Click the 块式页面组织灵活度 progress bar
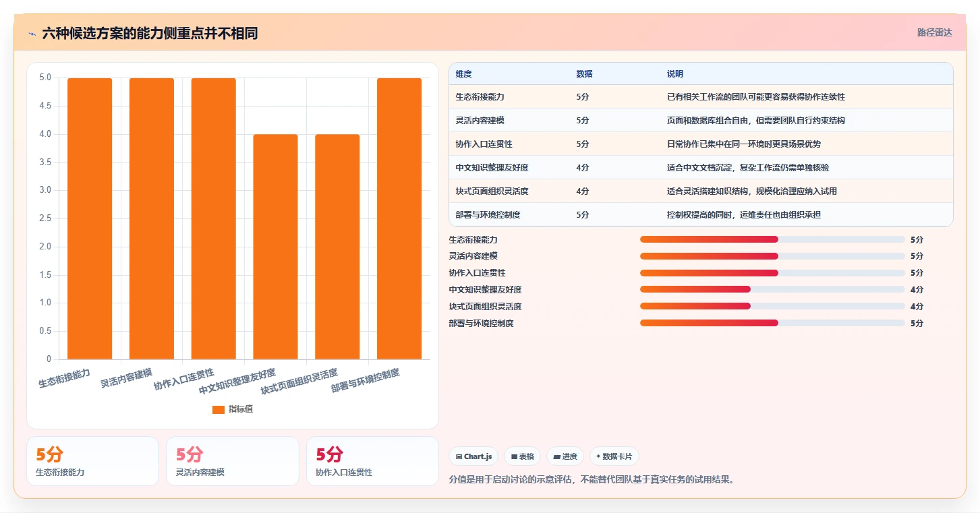 point(772,306)
